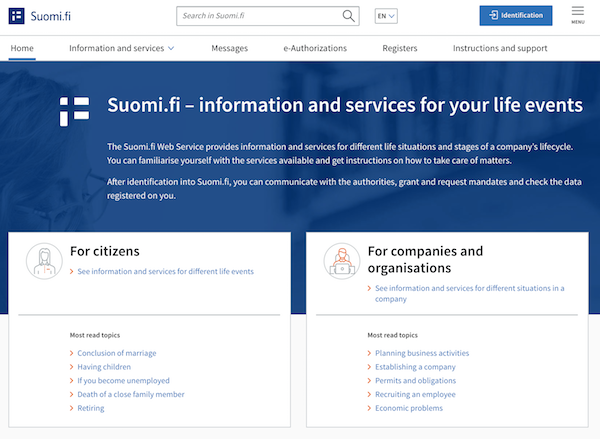Click the main banner headline text
600x439 pixels.
(345, 105)
